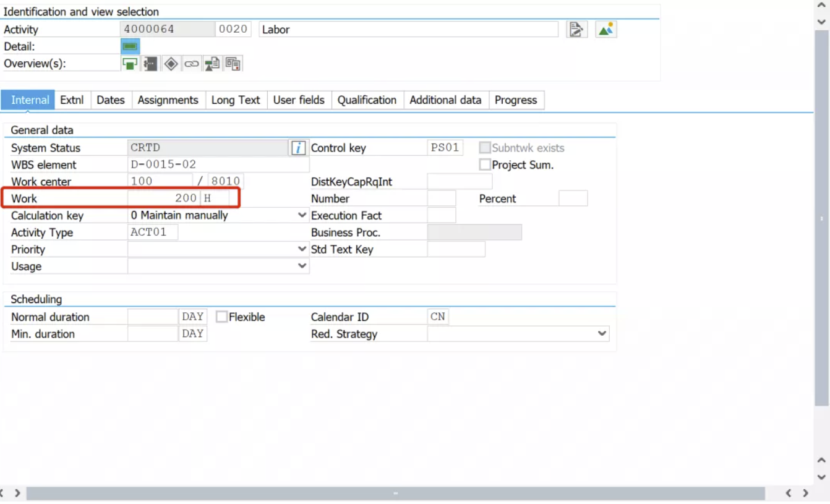Toggle the Subntwk exists checkbox
The width and height of the screenshot is (830, 504).
485,148
